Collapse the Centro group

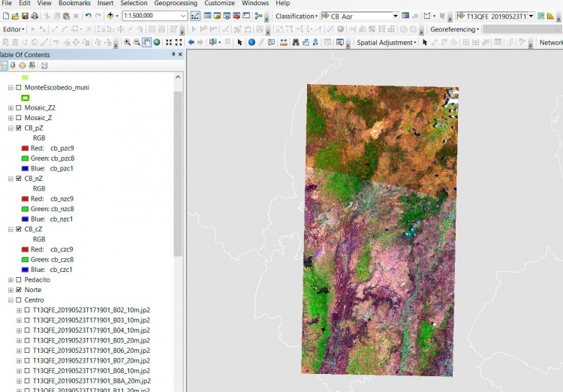coord(11,300)
